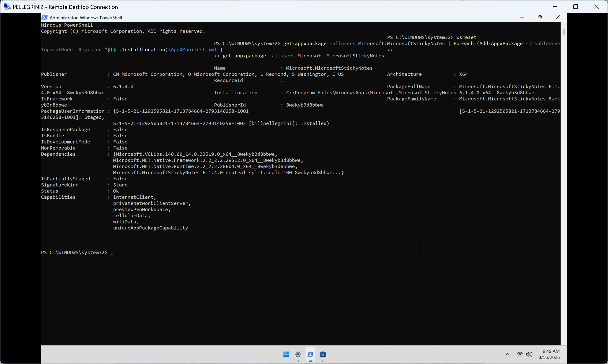The width and height of the screenshot is (608, 364).
Task: Click the Status value 'Ok'
Action: pos(116,191)
